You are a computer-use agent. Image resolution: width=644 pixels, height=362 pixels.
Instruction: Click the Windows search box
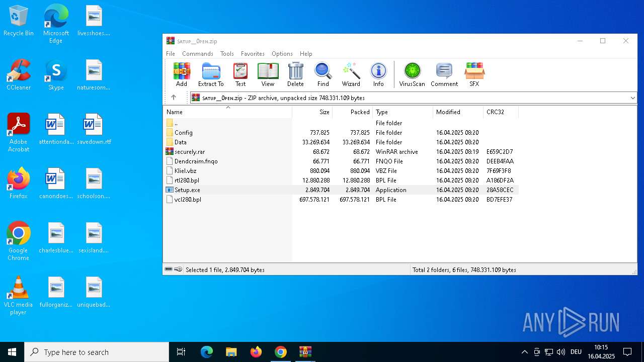point(97,352)
